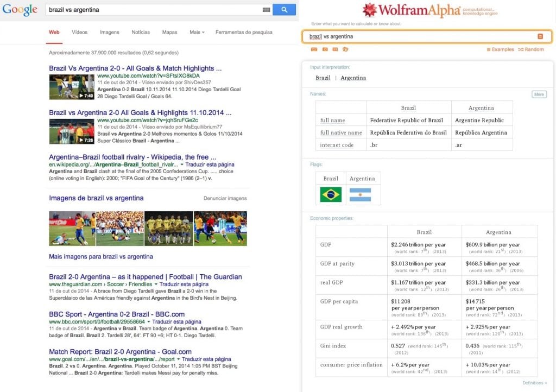556x392 pixels.
Task: Click 'Brazil' in the Input interpretation
Action: [x=323, y=78]
